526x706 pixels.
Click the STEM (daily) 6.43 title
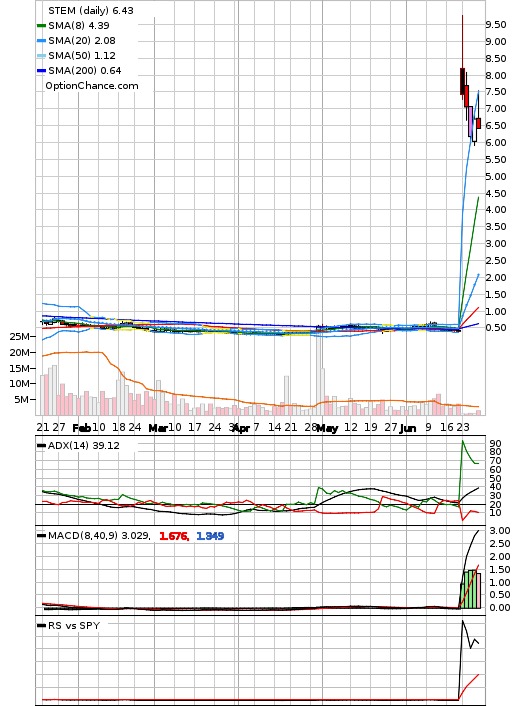[x=91, y=10]
